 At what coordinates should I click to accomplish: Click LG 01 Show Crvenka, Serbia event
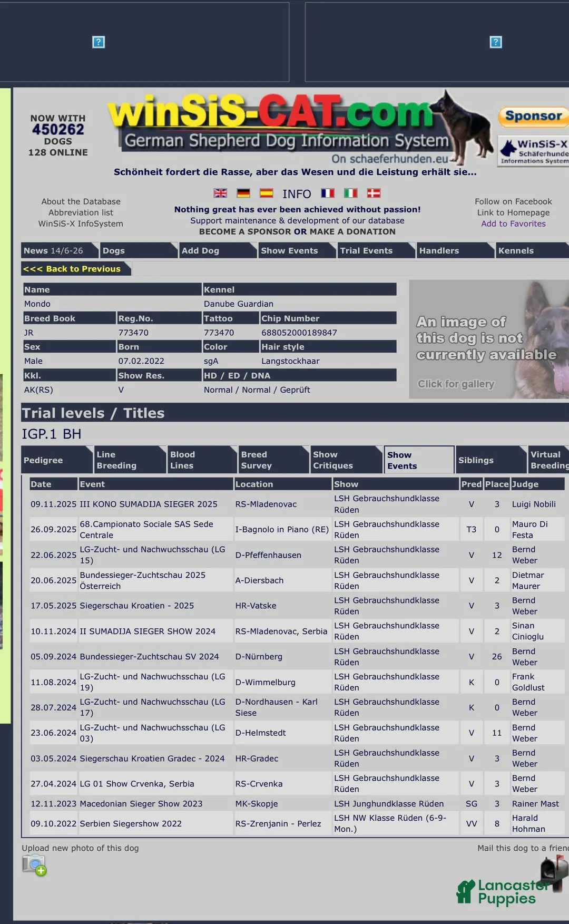pyautogui.click(x=137, y=784)
